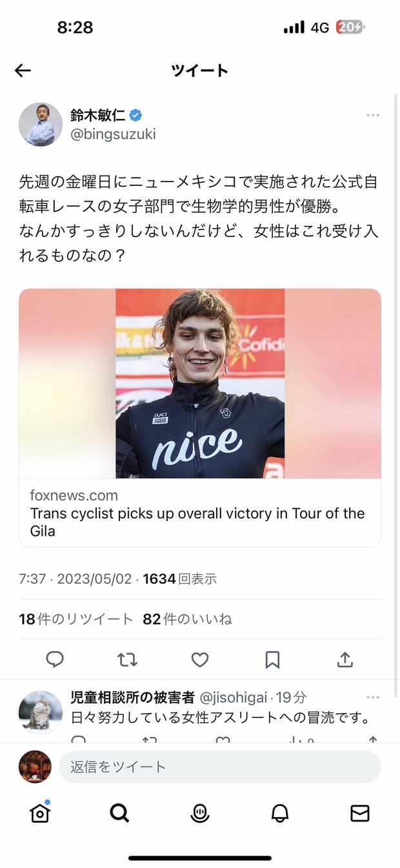Tap the article preview image

200,383
